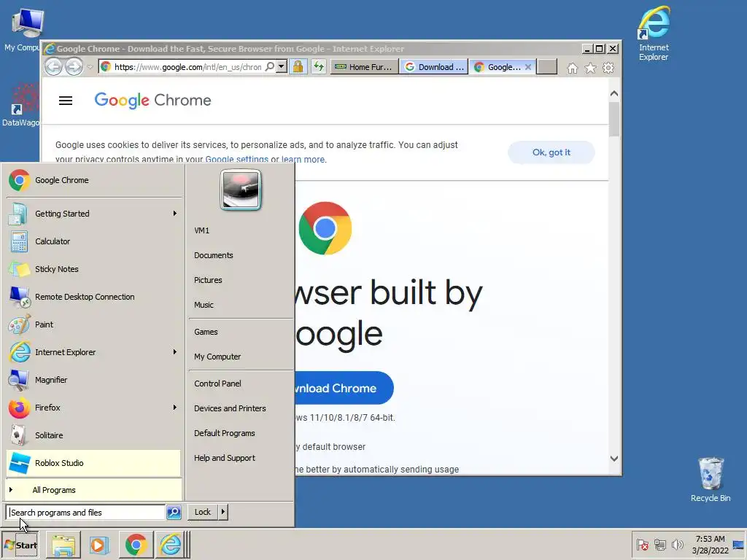The width and height of the screenshot is (747, 560).
Task: Open Sticky Notes in the Start menu
Action: tap(93, 269)
